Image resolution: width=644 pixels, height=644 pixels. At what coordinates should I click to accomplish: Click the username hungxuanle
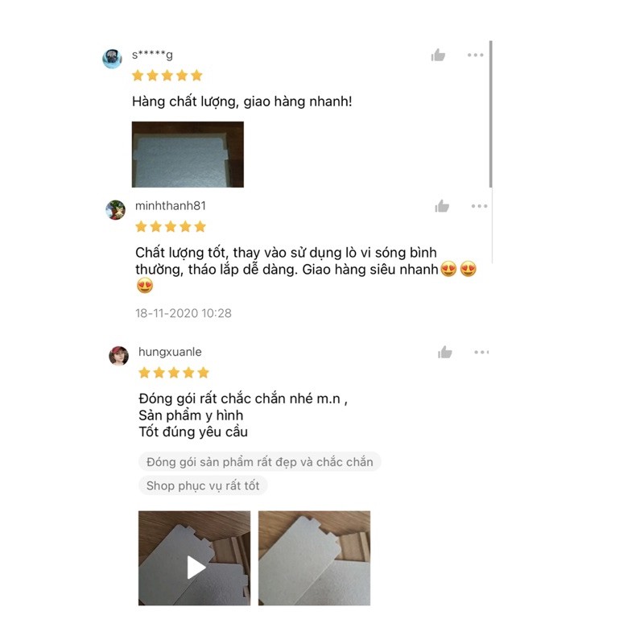pyautogui.click(x=170, y=352)
